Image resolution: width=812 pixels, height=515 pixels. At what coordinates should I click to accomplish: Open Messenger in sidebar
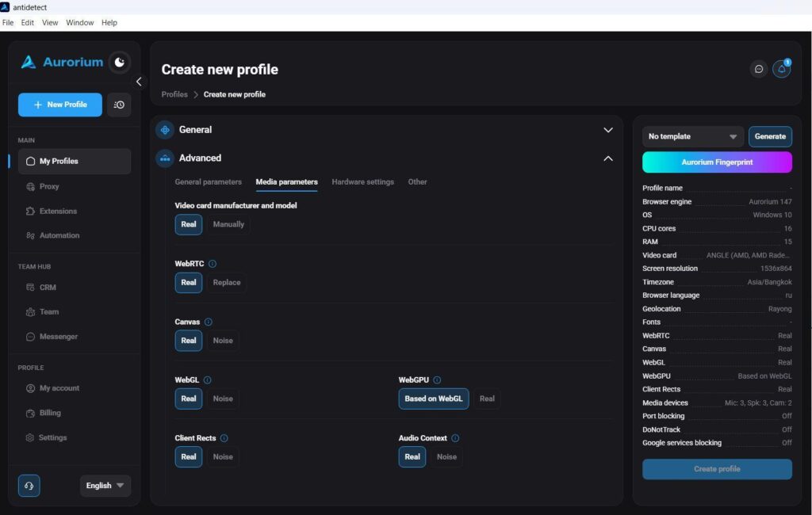pos(52,337)
